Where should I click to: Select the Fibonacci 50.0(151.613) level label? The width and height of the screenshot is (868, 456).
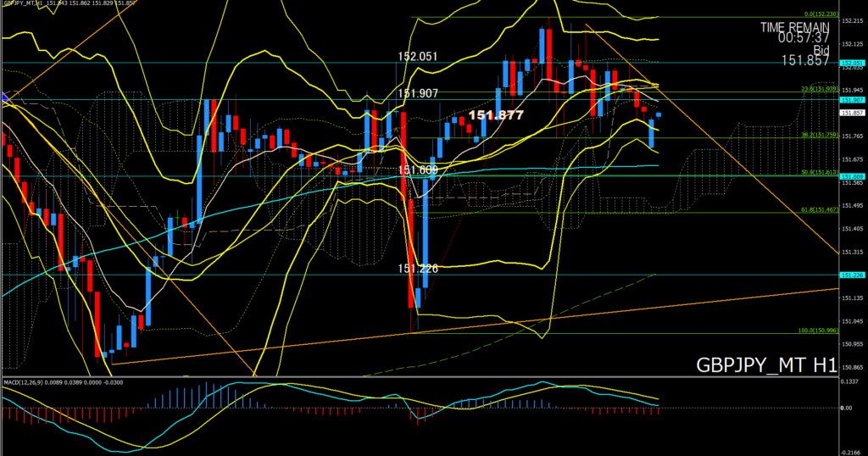(820, 173)
